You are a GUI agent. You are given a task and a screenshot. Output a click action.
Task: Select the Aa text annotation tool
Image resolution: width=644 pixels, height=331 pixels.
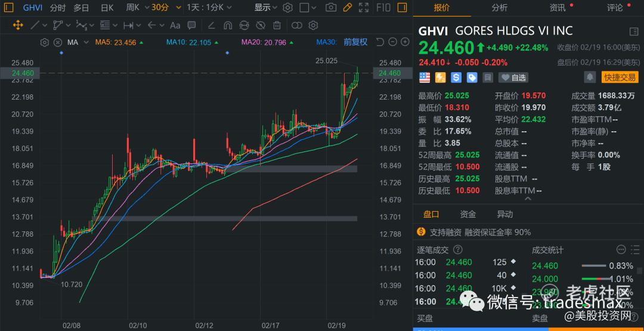coord(175,26)
